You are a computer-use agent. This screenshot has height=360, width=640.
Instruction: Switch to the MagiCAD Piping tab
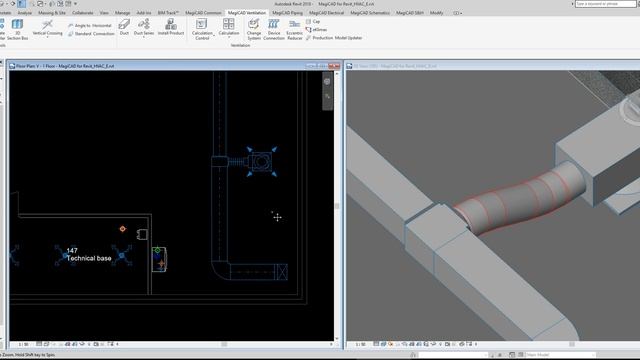[287, 13]
